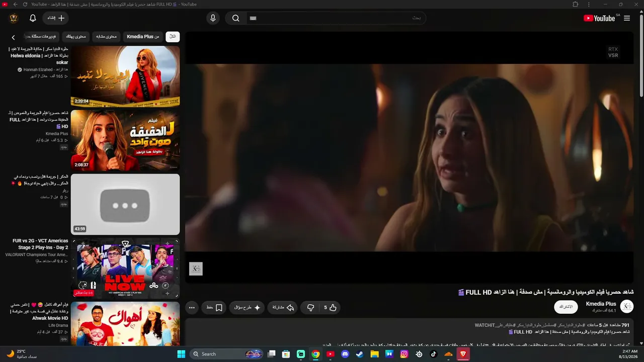Open Instagram from the taskbar

click(404, 354)
